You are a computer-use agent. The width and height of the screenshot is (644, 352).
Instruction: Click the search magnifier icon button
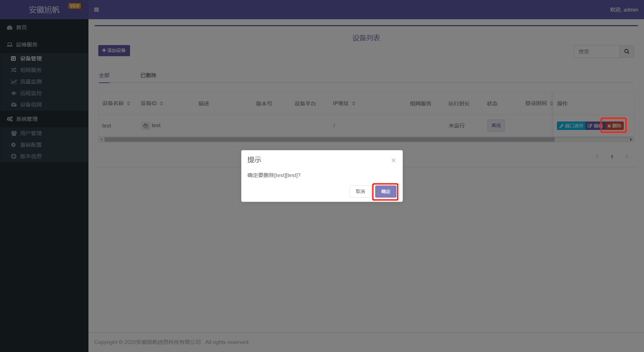pyautogui.click(x=627, y=51)
